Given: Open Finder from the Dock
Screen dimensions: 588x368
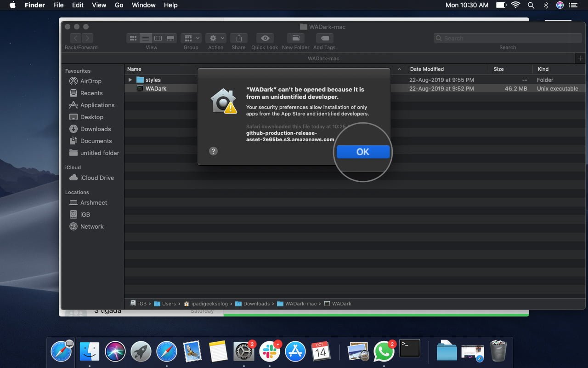Looking at the screenshot, I should [x=90, y=352].
